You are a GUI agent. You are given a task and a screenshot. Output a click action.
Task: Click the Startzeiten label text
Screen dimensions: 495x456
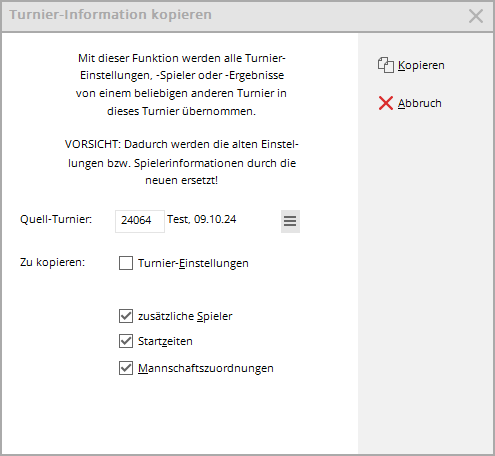tap(165, 342)
